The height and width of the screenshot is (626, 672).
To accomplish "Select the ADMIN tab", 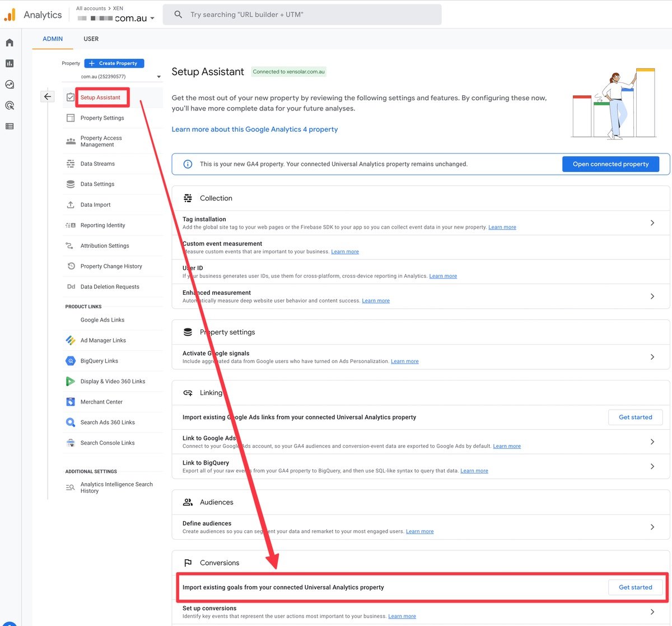I will click(x=53, y=39).
